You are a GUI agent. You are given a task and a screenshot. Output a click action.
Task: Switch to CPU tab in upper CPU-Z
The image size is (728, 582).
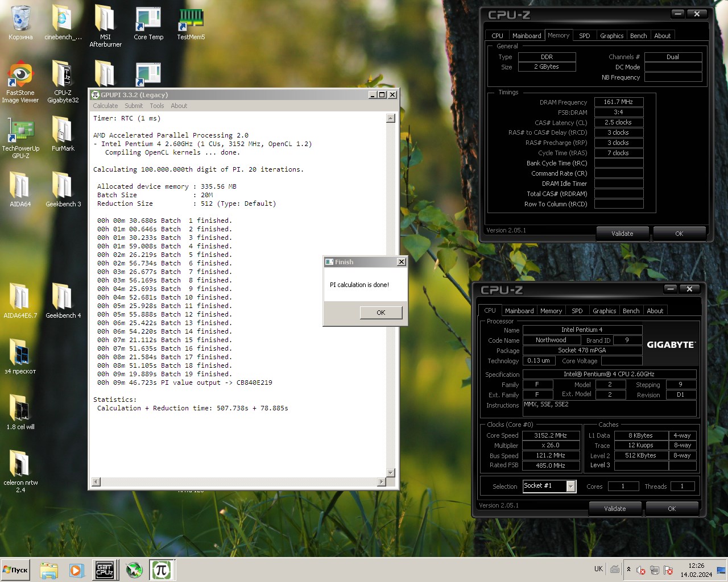coord(498,36)
